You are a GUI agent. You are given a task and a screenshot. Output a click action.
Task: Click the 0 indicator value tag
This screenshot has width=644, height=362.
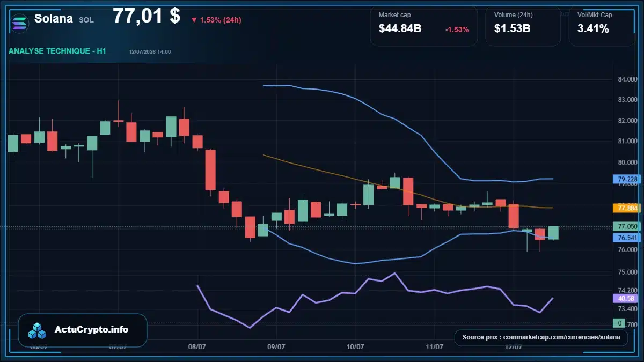(620, 323)
